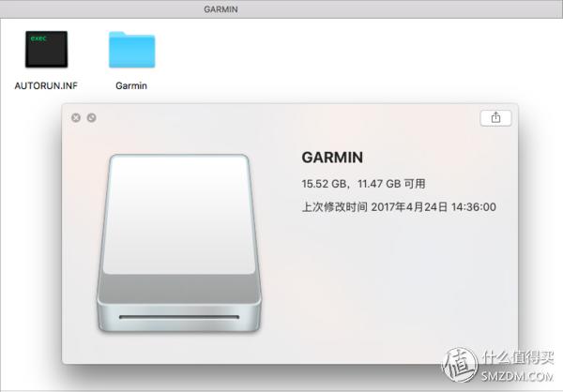Image resolution: width=563 pixels, height=392 pixels.
Task: Click the large drive icon in preview
Action: coord(179,243)
